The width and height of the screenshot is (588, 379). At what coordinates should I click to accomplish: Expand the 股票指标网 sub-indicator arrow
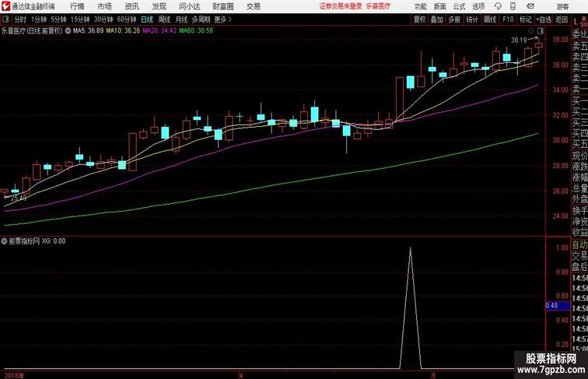tap(4, 241)
